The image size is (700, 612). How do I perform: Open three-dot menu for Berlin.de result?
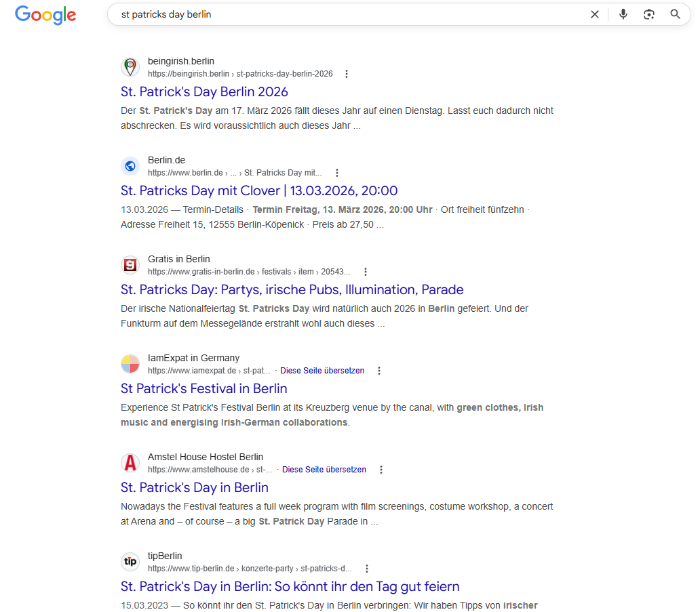(337, 173)
